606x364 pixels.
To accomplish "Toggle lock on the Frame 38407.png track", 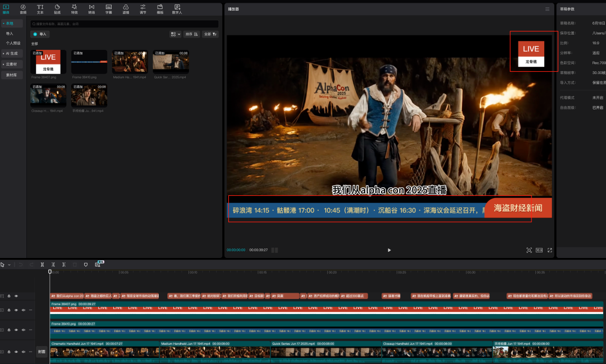I will point(9,310).
